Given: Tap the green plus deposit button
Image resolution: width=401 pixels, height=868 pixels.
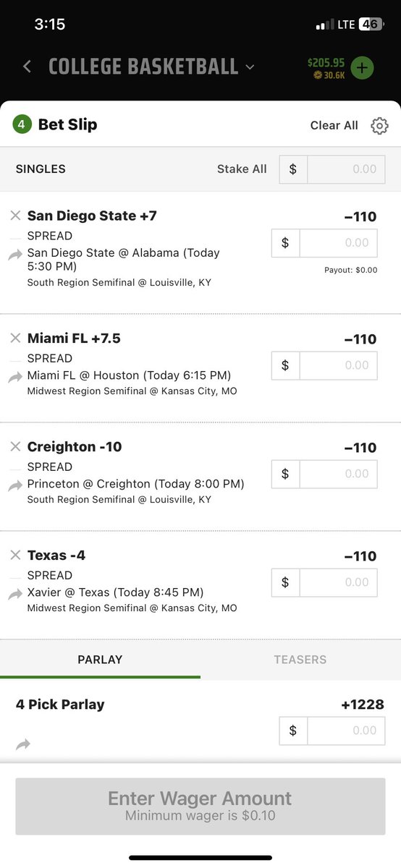Looking at the screenshot, I should pos(362,69).
